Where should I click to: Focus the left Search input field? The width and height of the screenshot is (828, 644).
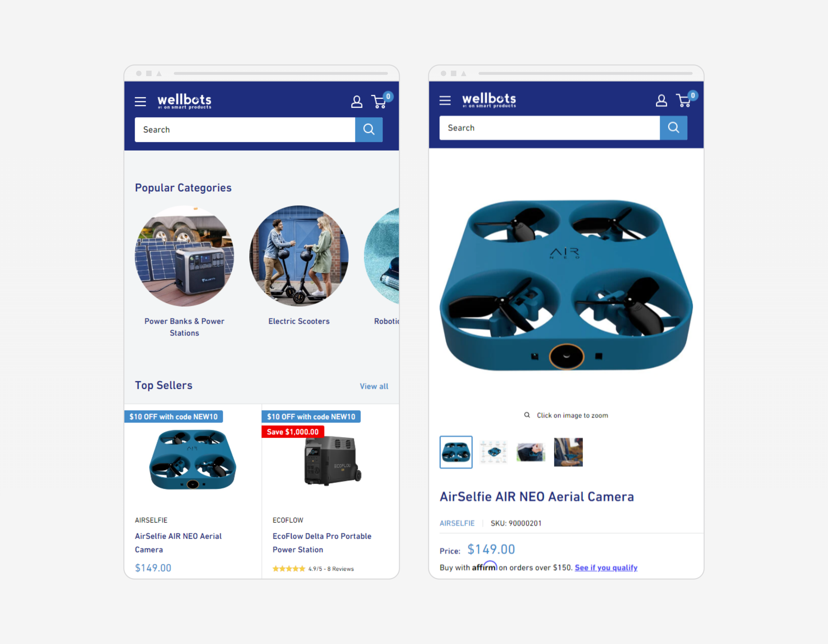coord(245,130)
